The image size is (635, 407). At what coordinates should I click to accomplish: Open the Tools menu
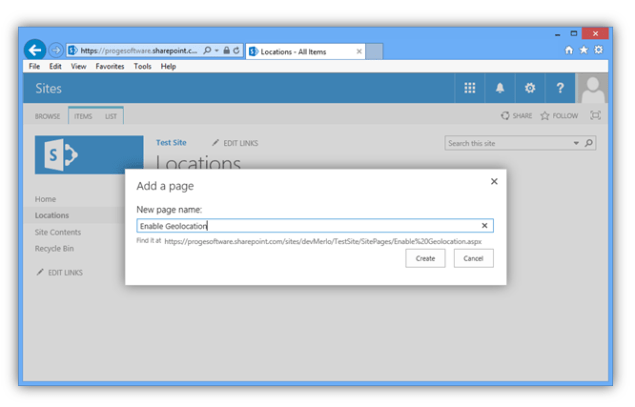[143, 66]
